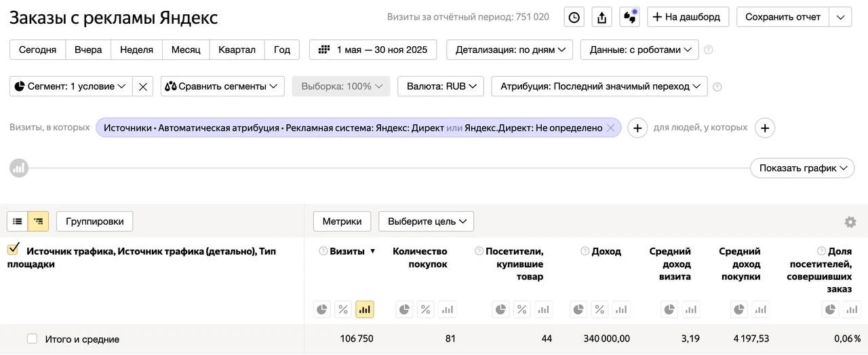The image size is (868, 355).
Task: Open the Атрибуция last significant click dropdown
Action: 599,86
